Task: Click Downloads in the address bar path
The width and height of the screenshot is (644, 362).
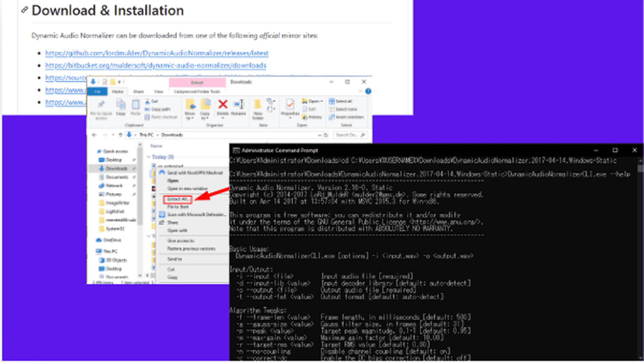Action: pyautogui.click(x=172, y=135)
